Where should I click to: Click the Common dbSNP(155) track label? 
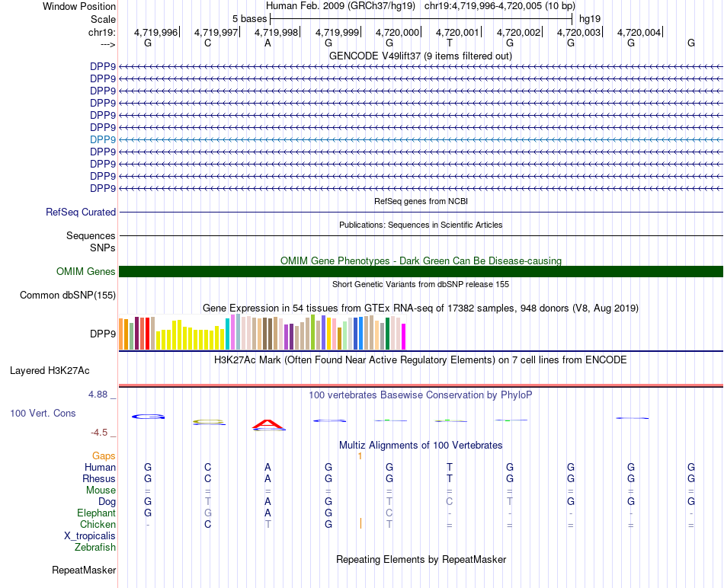coord(68,295)
